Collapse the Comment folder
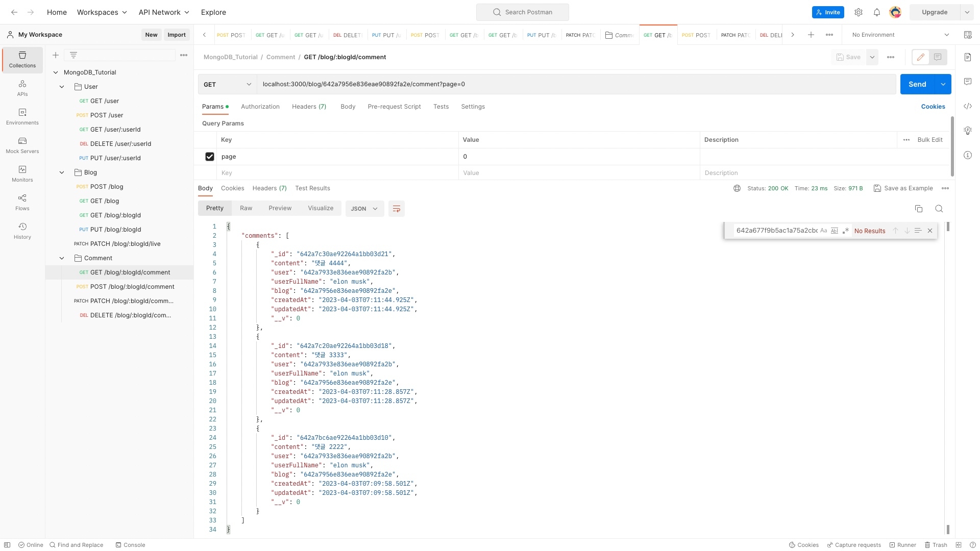 click(62, 258)
